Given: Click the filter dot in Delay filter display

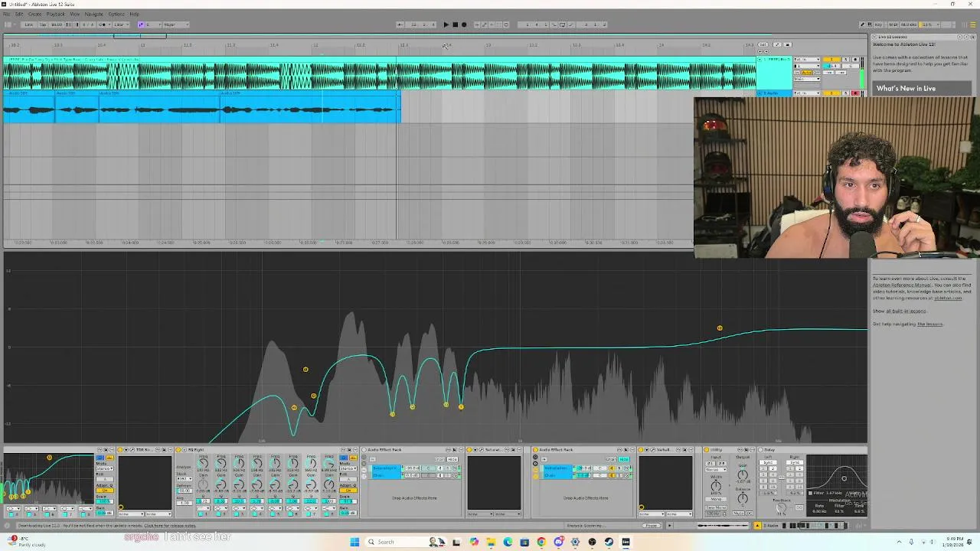Looking at the screenshot, I should point(844,478).
